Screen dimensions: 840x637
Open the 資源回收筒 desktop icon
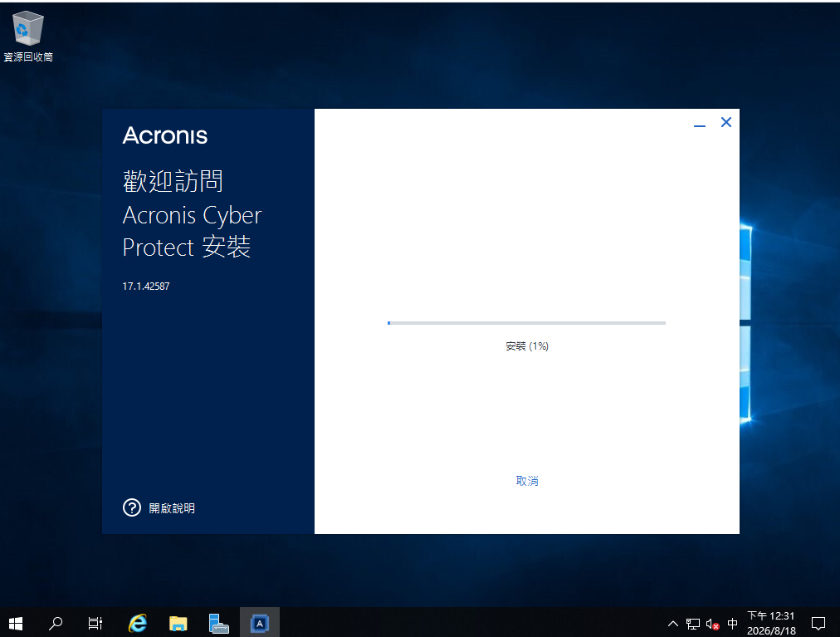(28, 36)
